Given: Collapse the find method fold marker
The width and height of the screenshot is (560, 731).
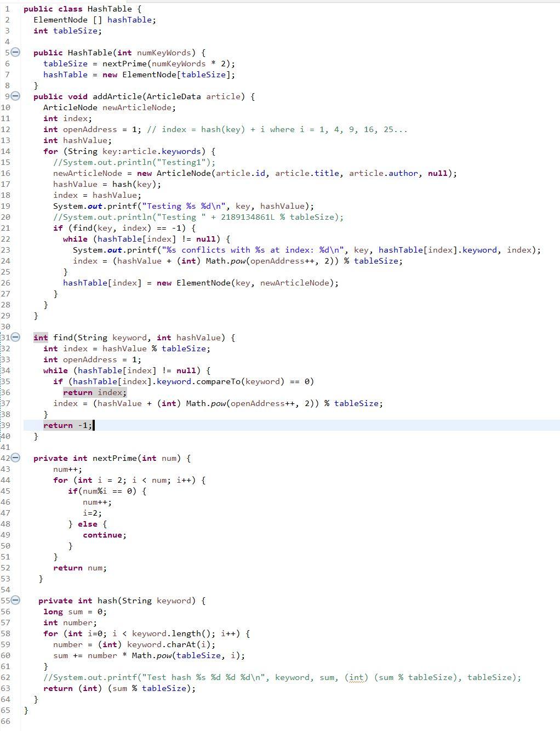Looking at the screenshot, I should (15, 338).
